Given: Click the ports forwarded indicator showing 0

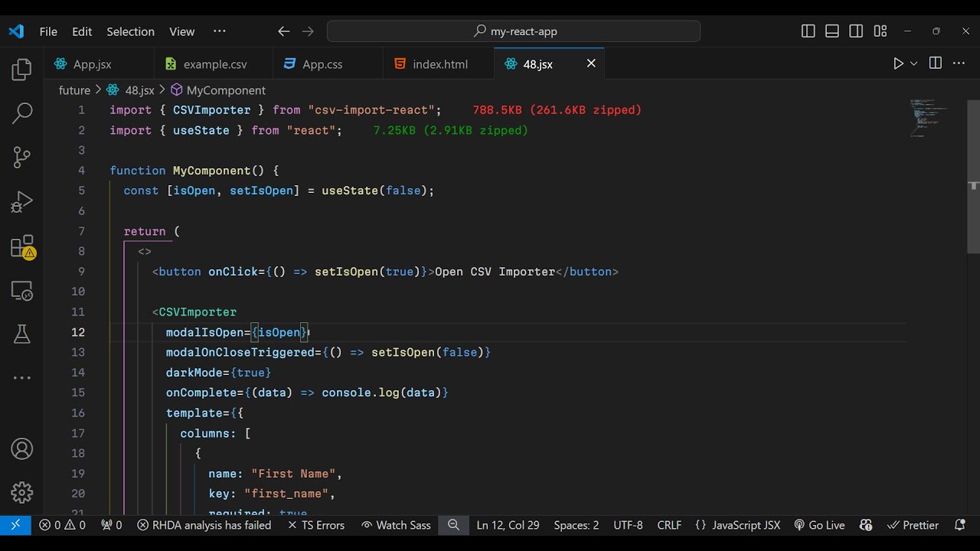Looking at the screenshot, I should point(111,525).
